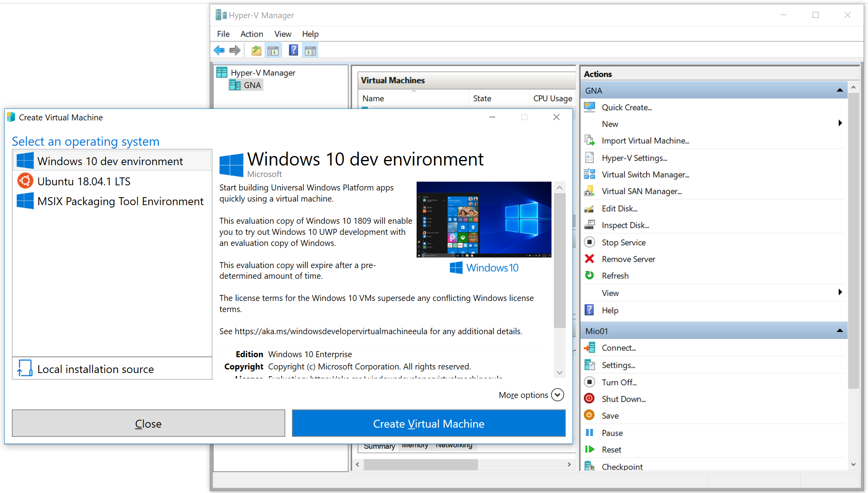The height and width of the screenshot is (493, 868).
Task: Click the Connect icon under Mio01
Action: click(x=589, y=348)
